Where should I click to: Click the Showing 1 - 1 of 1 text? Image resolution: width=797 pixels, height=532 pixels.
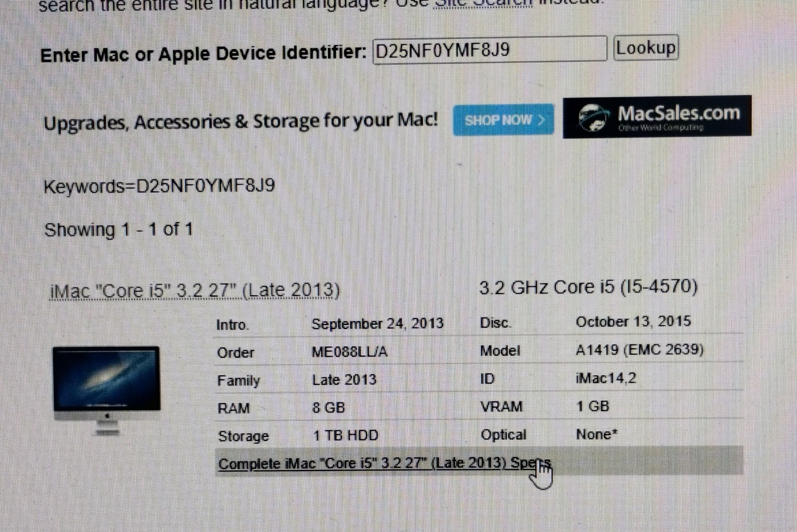119,230
